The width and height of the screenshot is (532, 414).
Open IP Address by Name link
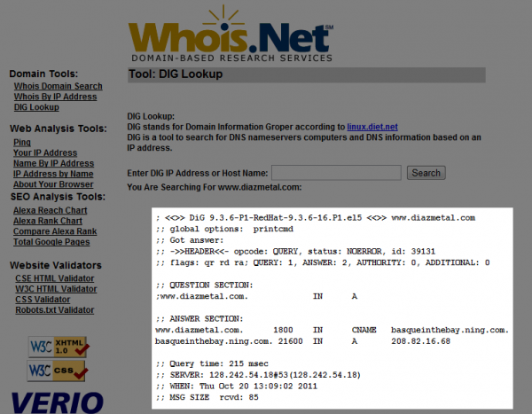point(53,174)
